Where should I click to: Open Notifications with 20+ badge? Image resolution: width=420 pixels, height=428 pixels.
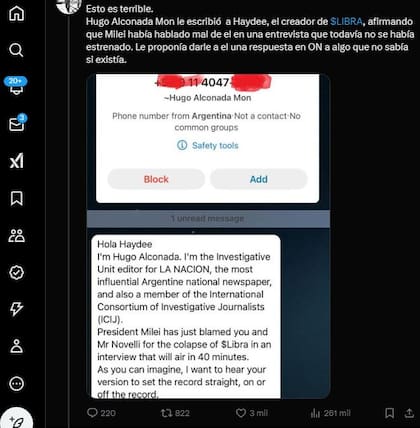tap(16, 86)
